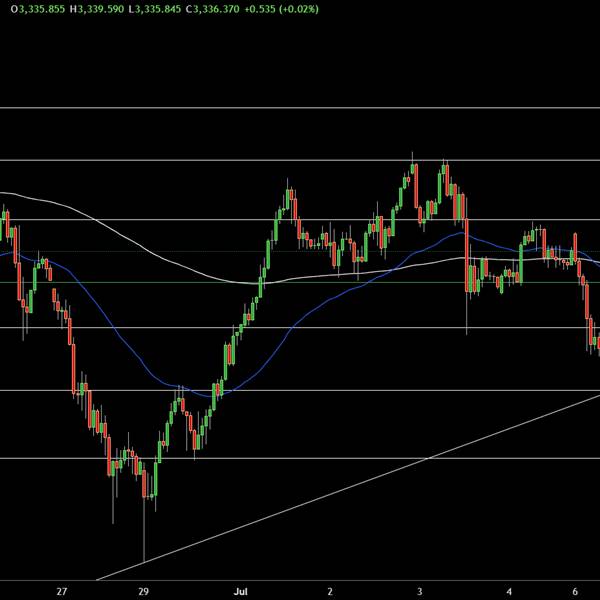Image resolution: width=600 pixels, height=600 pixels.
Task: Select the lowest horizontal level line
Action: coord(300,458)
